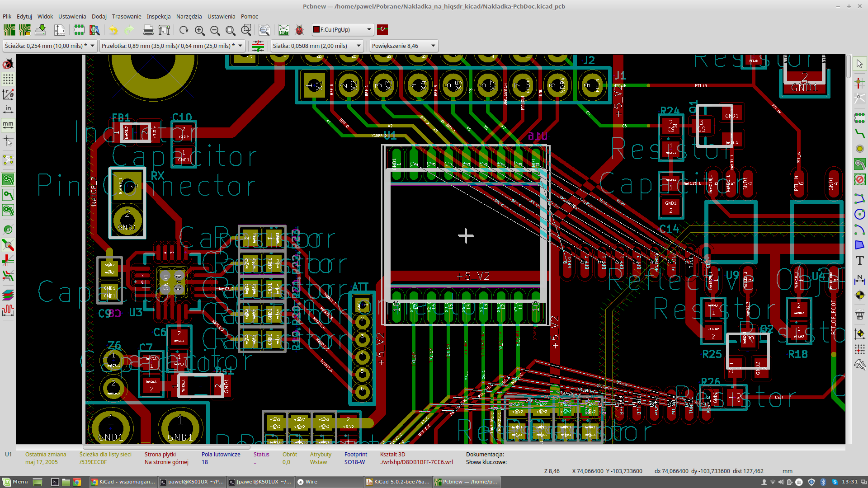
Task: Open the footprint editor icon
Action: click(x=79, y=30)
